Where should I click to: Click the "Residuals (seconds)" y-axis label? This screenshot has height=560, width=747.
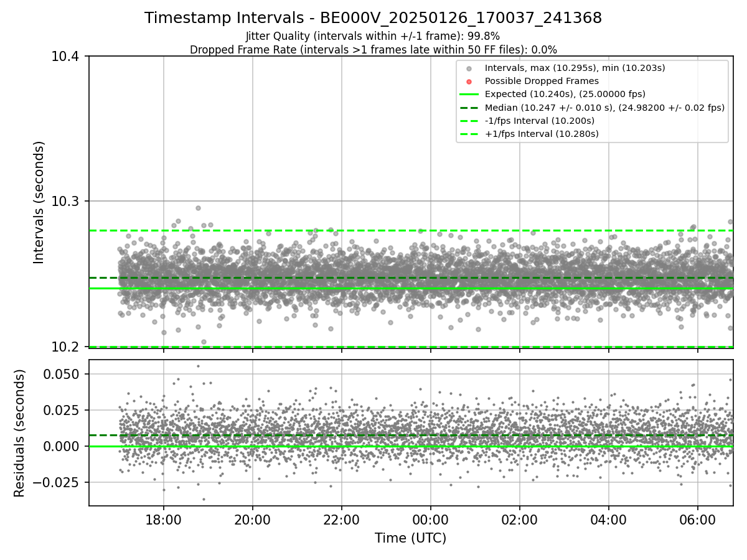click(x=20, y=433)
